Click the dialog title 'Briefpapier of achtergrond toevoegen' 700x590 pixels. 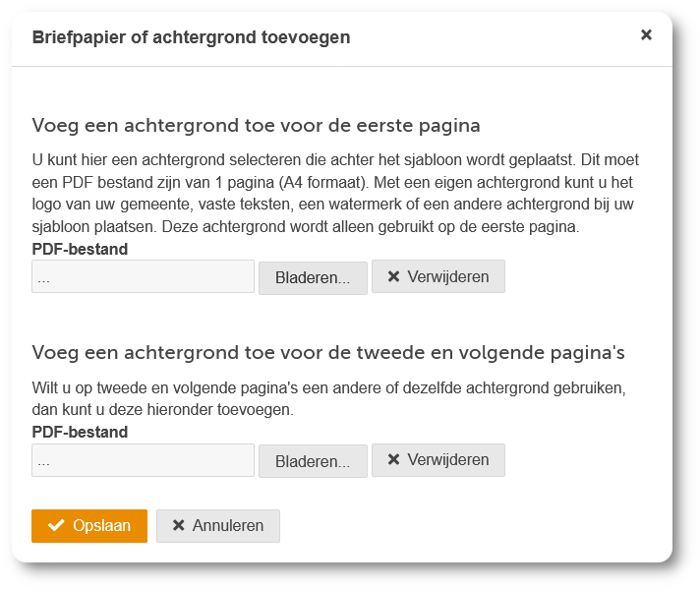191,38
